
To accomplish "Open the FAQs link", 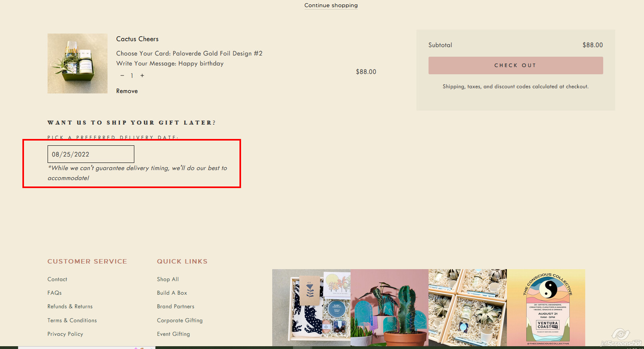I will click(x=55, y=293).
